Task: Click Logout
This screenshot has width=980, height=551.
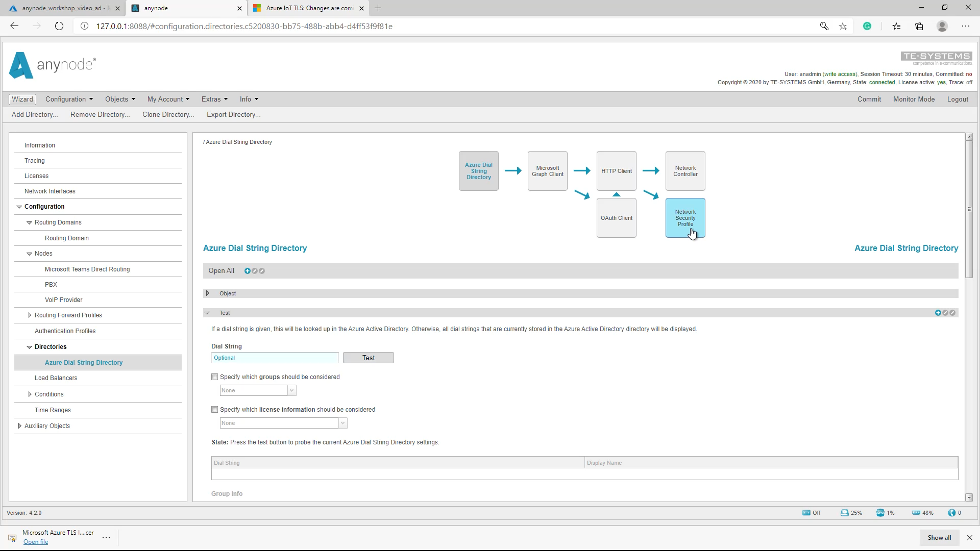Action: (958, 99)
